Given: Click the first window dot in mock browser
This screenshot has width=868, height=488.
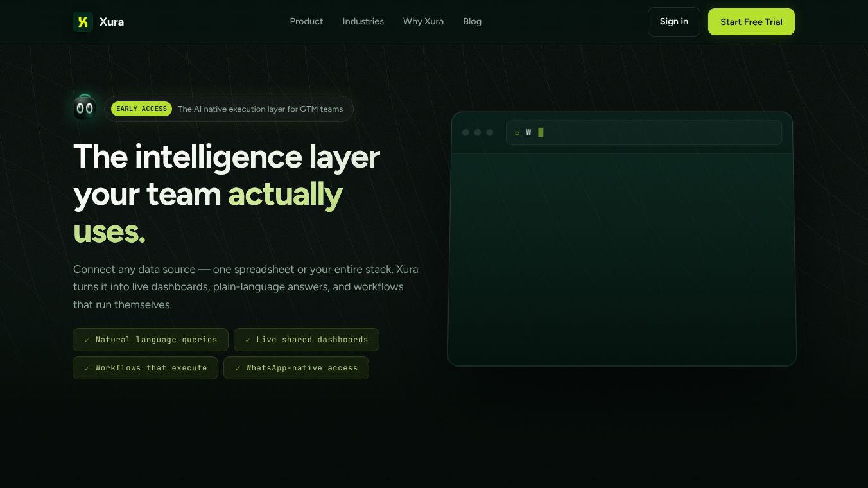Looking at the screenshot, I should pyautogui.click(x=465, y=132).
